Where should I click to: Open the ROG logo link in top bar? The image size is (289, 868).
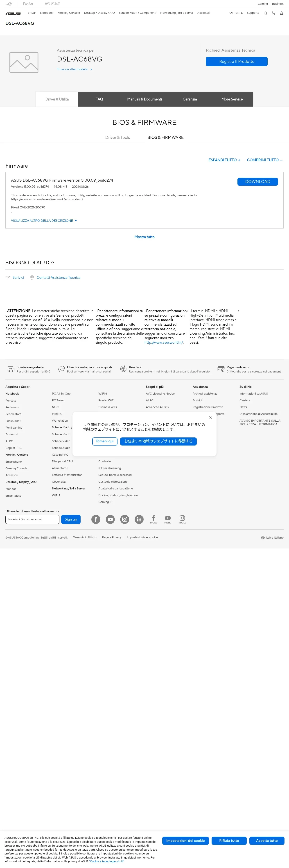(x=9, y=4)
